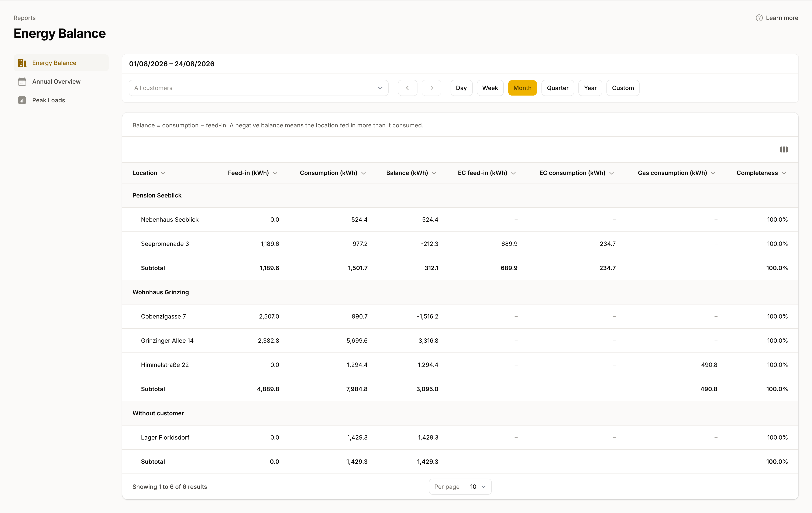The image size is (812, 513).
Task: Click the Reports breadcrumb
Action: tap(24, 18)
